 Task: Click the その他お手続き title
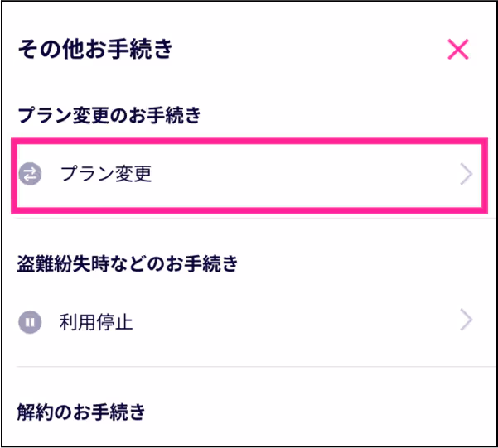click(94, 49)
